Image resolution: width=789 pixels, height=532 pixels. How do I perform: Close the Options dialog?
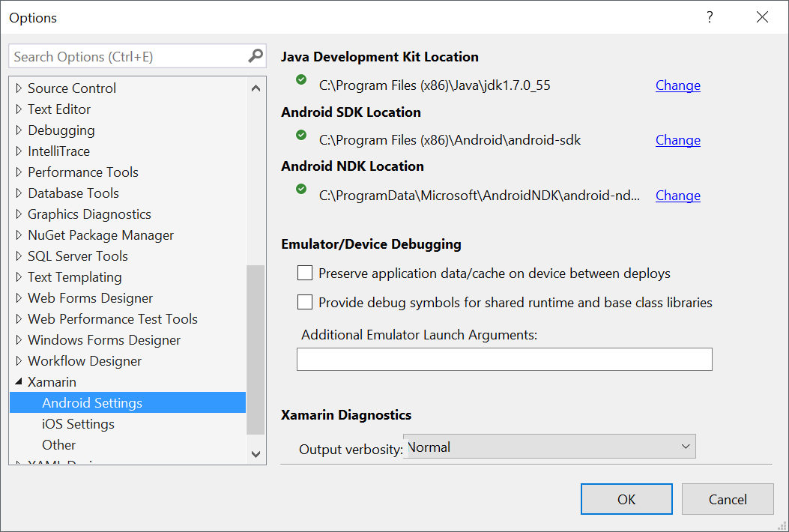point(762,17)
